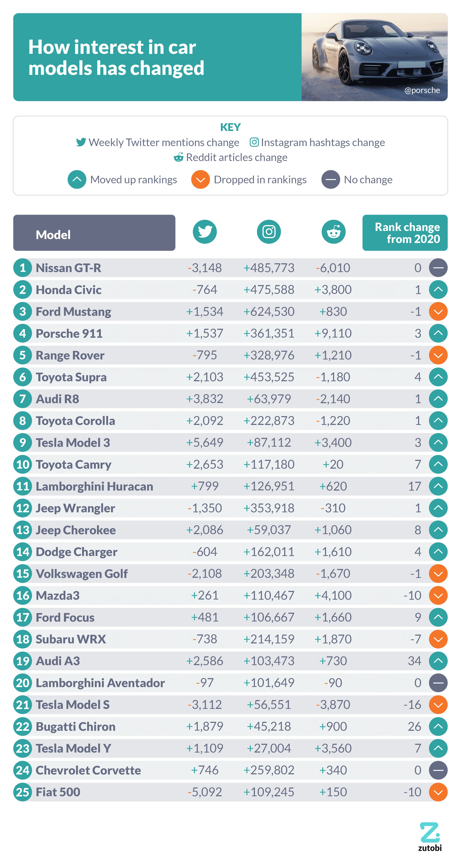Click the Twitter column header icon
The width and height of the screenshot is (461, 868).
[x=204, y=232]
